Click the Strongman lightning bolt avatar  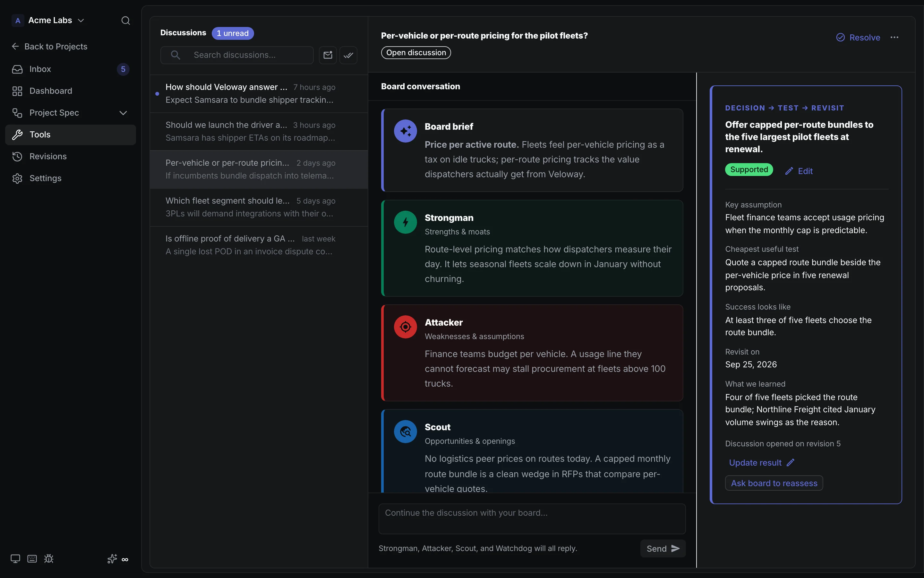(405, 222)
